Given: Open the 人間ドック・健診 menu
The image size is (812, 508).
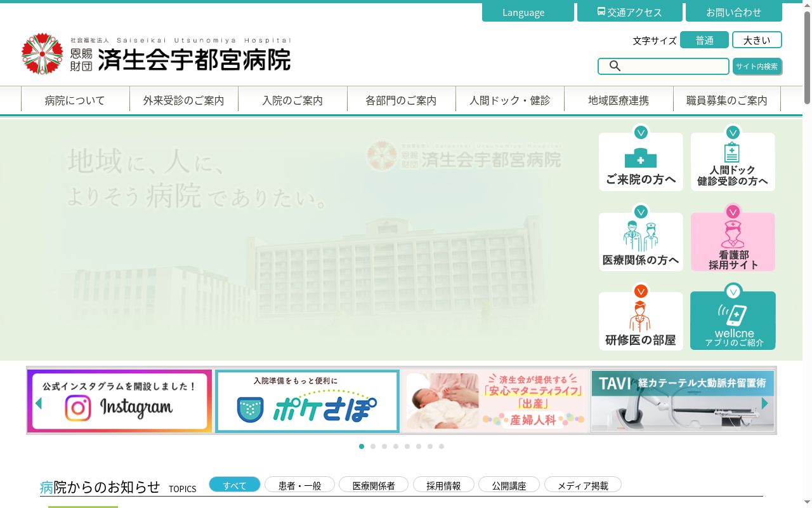Looking at the screenshot, I should pos(509,100).
